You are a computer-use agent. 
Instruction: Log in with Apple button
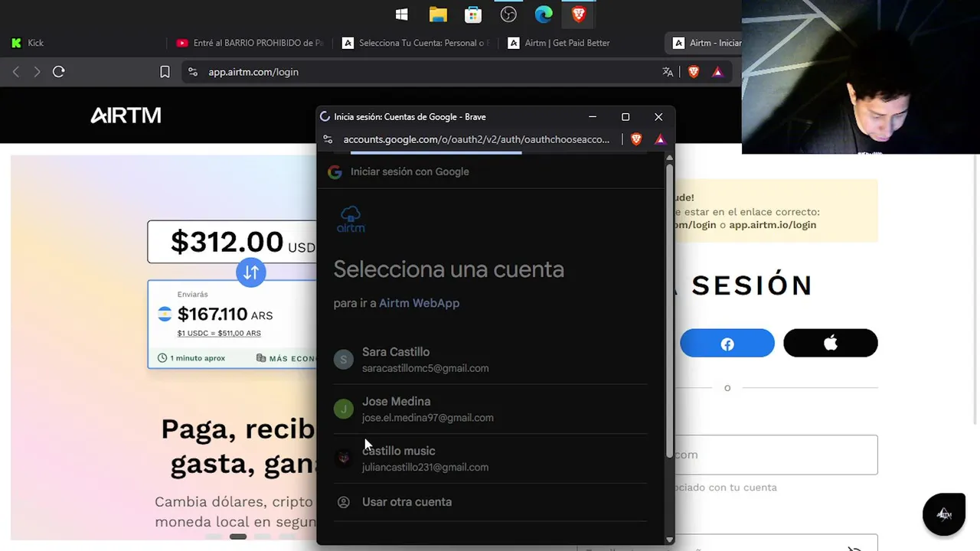831,343
